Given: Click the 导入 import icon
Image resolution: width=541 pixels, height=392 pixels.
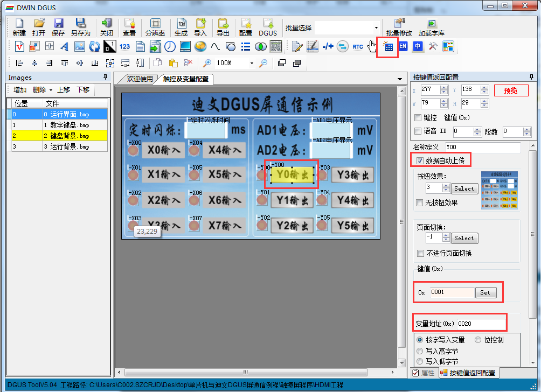Looking at the screenshot, I should pos(200,27).
